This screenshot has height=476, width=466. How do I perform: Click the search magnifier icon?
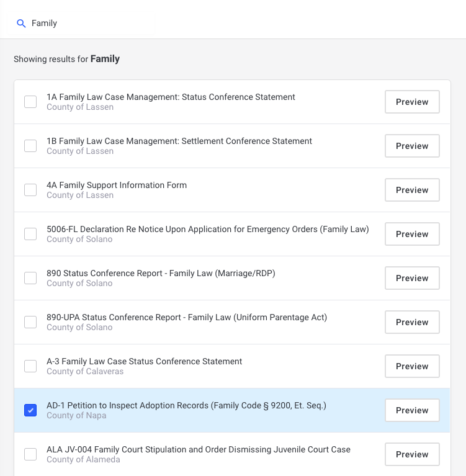[x=21, y=24]
